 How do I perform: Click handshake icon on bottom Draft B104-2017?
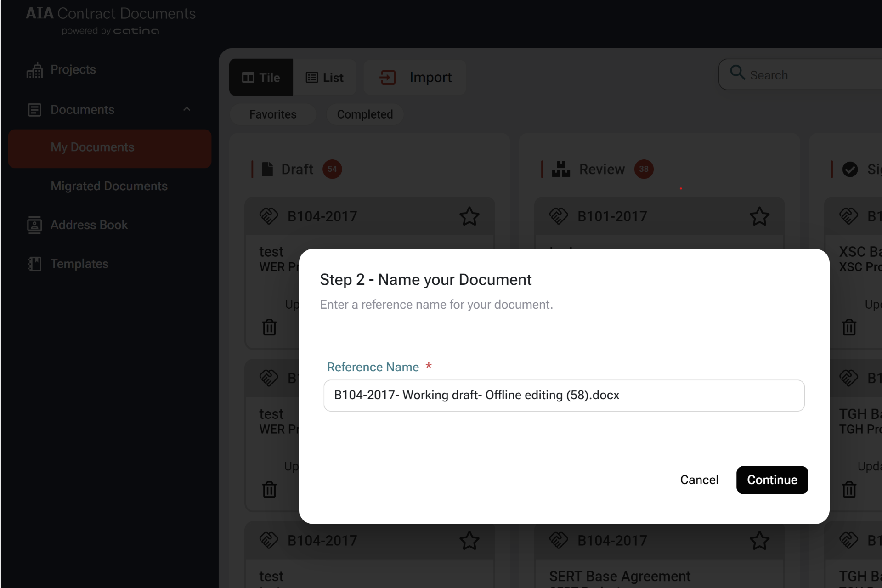pyautogui.click(x=269, y=540)
